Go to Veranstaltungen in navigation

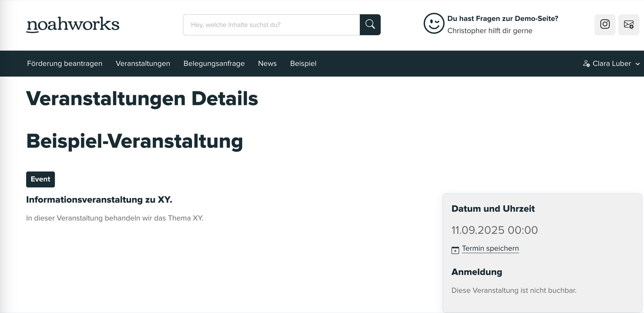pyautogui.click(x=143, y=64)
